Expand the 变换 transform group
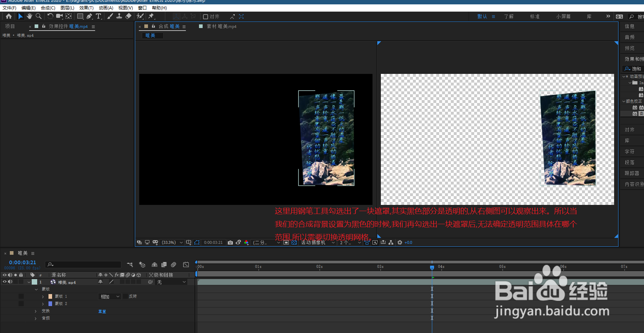 coord(36,311)
